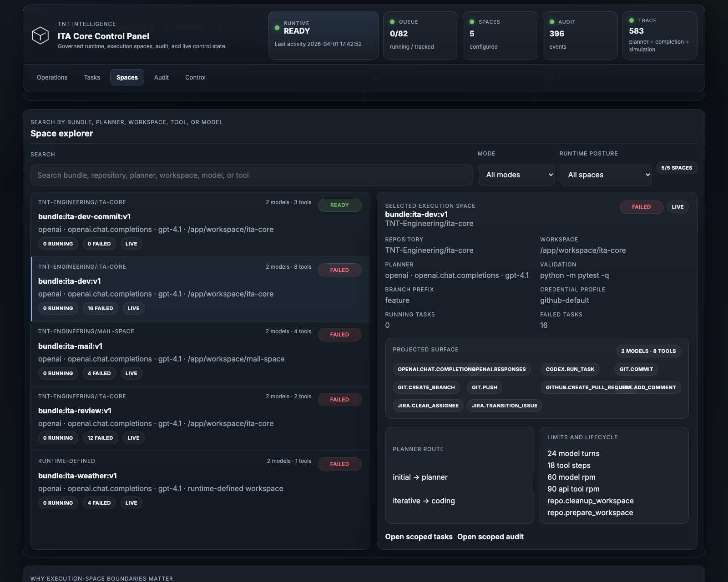The image size is (728, 582).
Task: Click the Open scoped tasks link
Action: 419,537
